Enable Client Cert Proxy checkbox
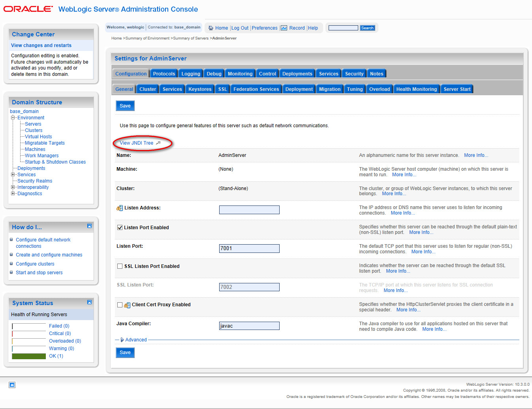 tap(120, 305)
